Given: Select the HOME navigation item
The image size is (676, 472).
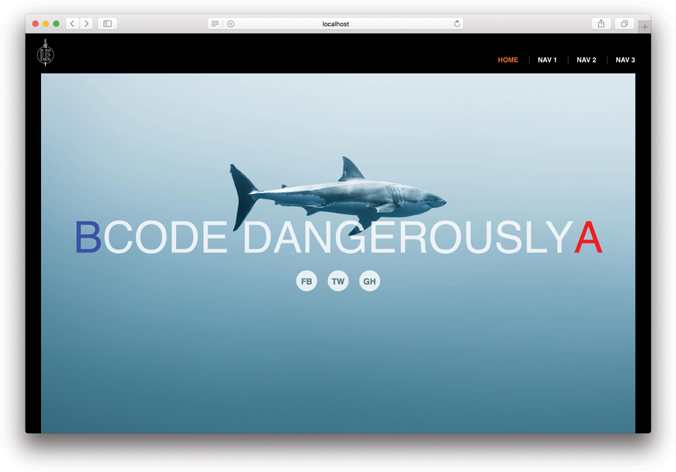Looking at the screenshot, I should 508,60.
